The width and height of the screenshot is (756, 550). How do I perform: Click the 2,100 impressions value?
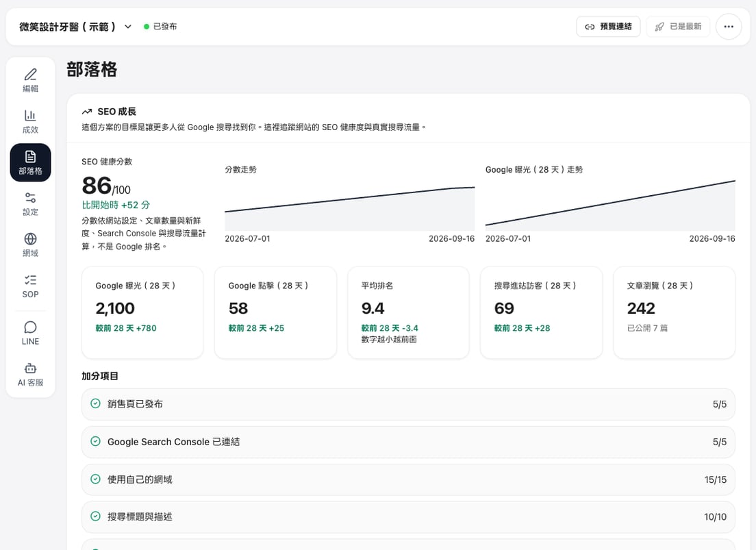pyautogui.click(x=115, y=308)
